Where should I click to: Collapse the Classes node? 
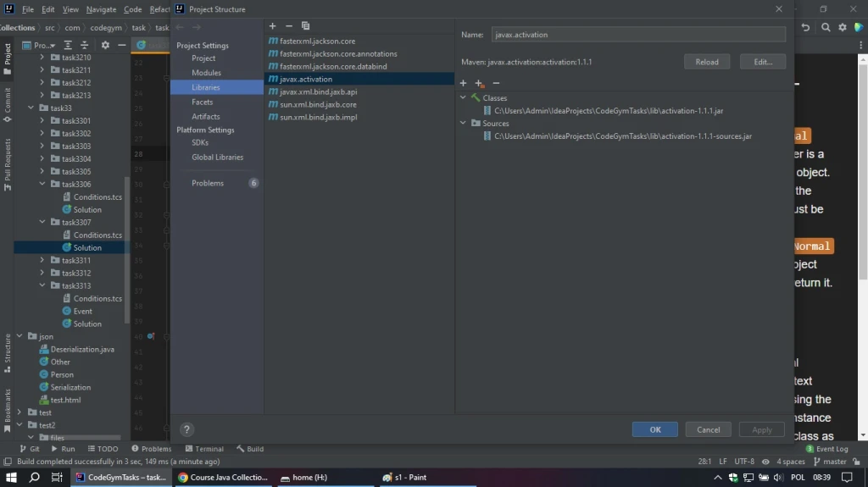pyautogui.click(x=463, y=98)
